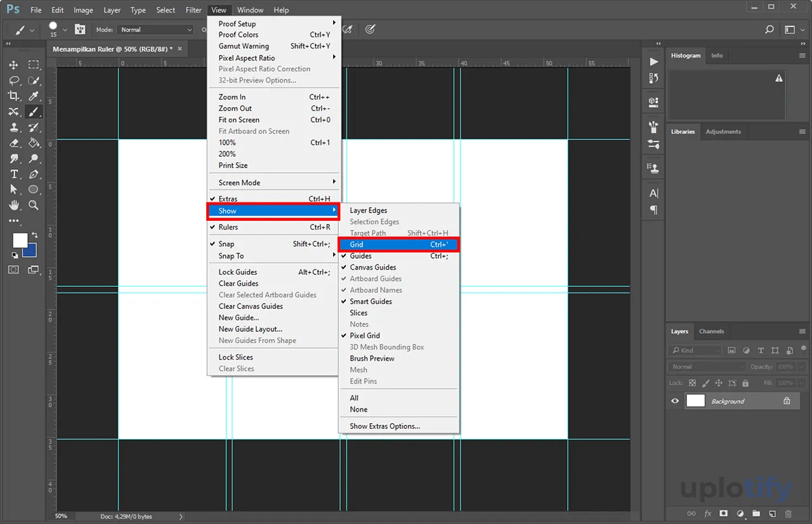This screenshot has height=524, width=812.
Task: Open the layer Kind filter dropdown
Action: tap(696, 350)
